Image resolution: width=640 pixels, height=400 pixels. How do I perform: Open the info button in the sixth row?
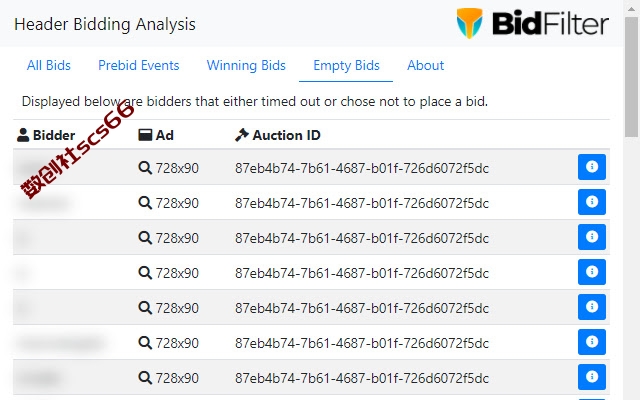[591, 342]
